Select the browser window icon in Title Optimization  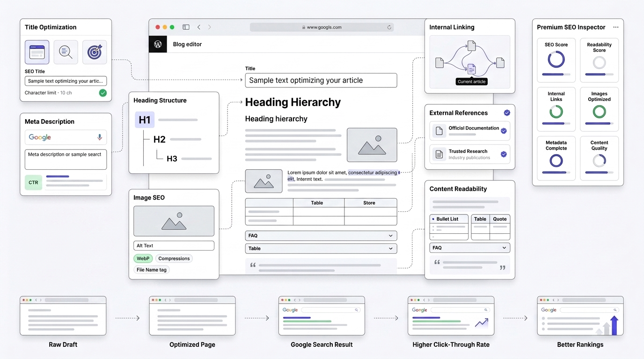37,52
